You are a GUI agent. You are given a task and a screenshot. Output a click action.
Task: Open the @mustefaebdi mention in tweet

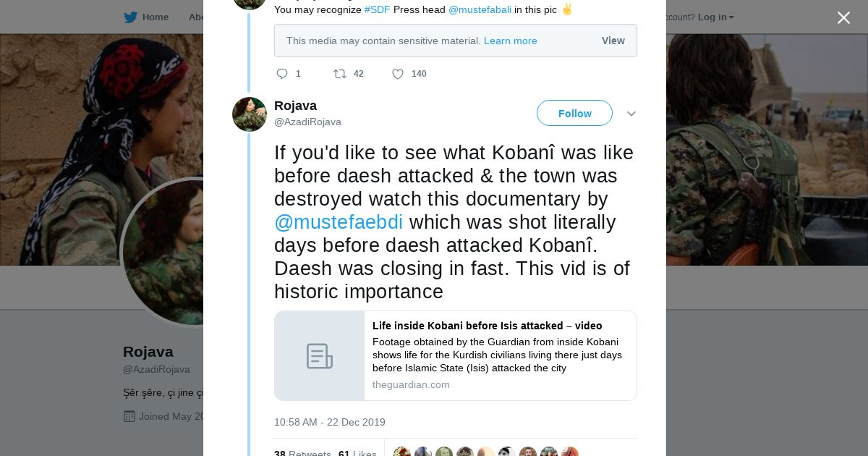[339, 222]
